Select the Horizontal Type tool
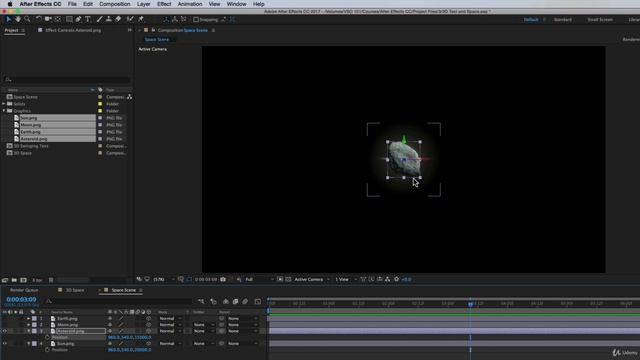 [87, 19]
